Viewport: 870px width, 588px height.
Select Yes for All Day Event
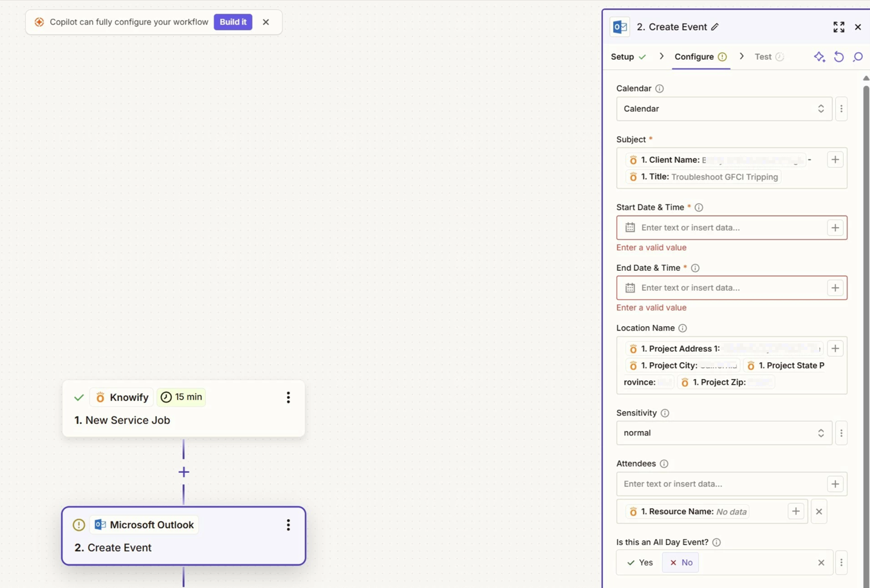coord(640,563)
